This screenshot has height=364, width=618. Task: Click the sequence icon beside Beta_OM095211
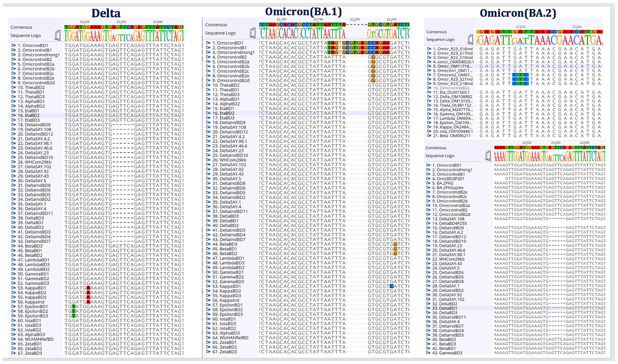coord(429,136)
